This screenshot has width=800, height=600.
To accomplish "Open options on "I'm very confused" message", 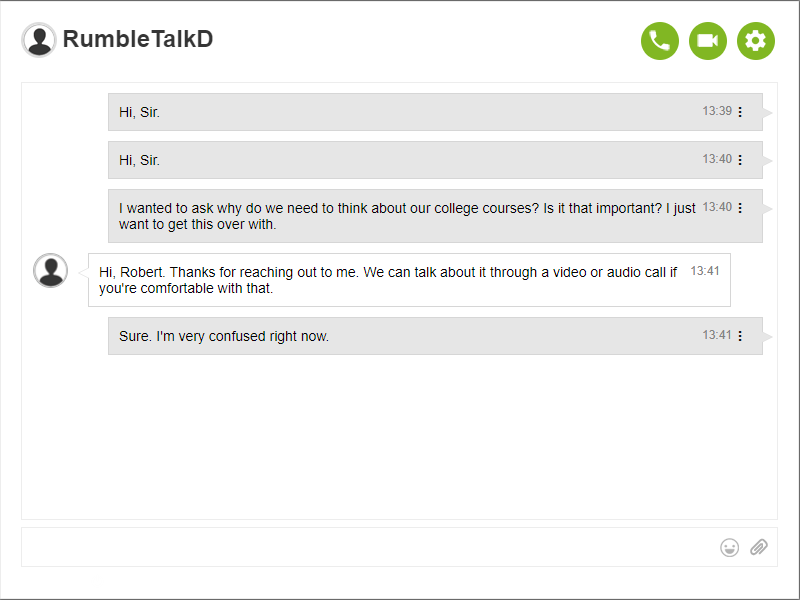I will pos(740,336).
